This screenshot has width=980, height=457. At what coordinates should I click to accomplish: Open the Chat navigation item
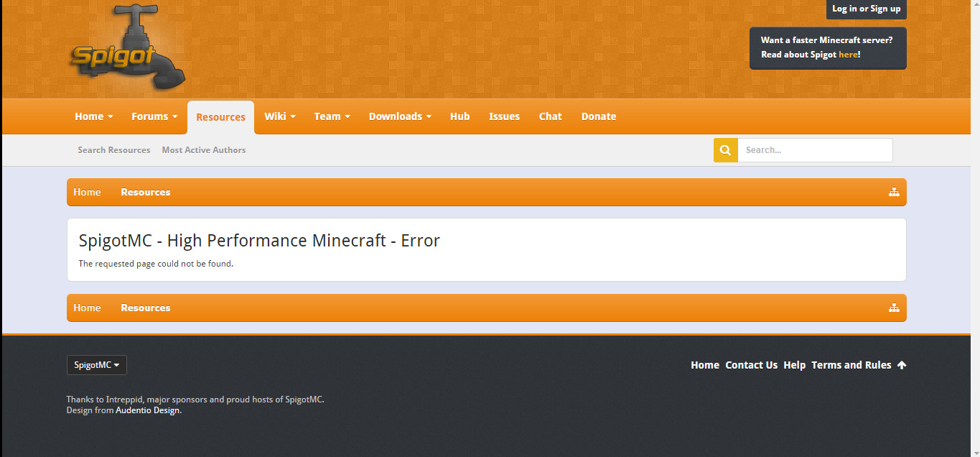tap(551, 116)
